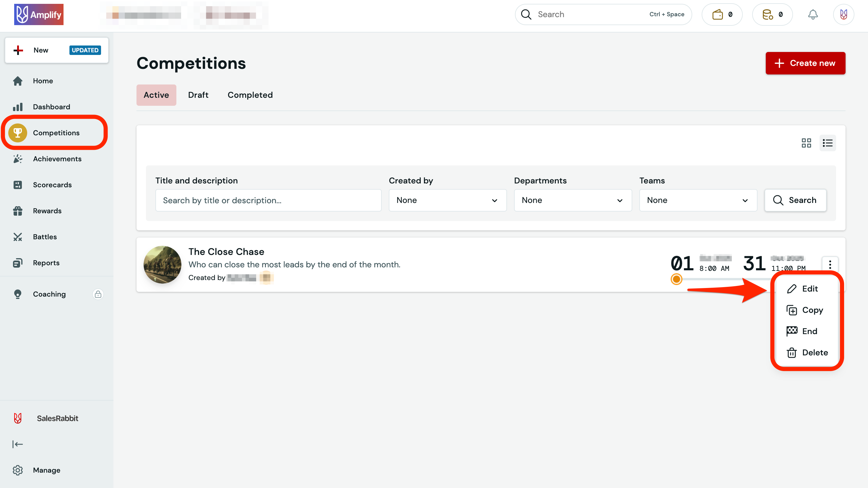Click the notification bell icon
The height and width of the screenshot is (488, 868).
coord(813,14)
